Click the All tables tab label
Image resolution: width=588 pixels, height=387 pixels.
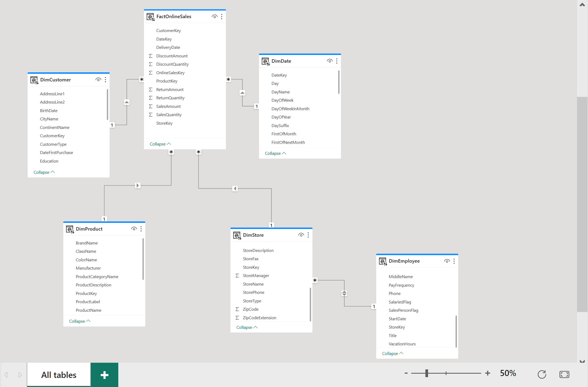[59, 374]
